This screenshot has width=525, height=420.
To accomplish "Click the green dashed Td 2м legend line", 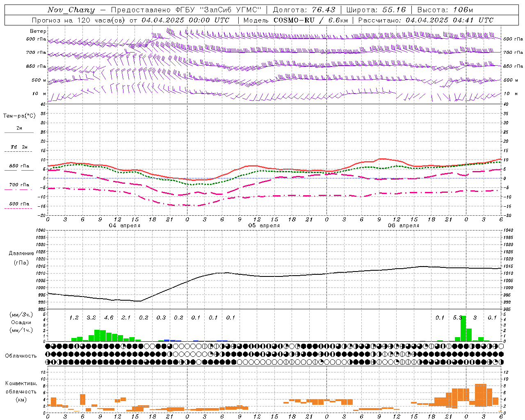I will [x=18, y=151].
